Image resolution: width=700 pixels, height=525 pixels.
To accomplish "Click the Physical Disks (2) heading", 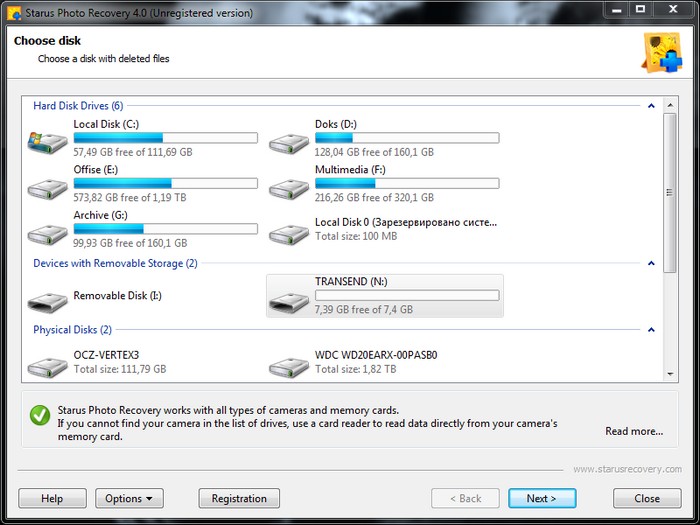I will (x=72, y=330).
